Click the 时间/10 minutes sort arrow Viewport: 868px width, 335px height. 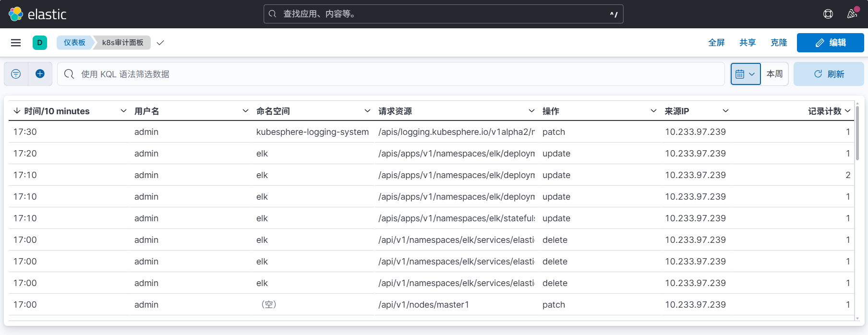point(17,111)
